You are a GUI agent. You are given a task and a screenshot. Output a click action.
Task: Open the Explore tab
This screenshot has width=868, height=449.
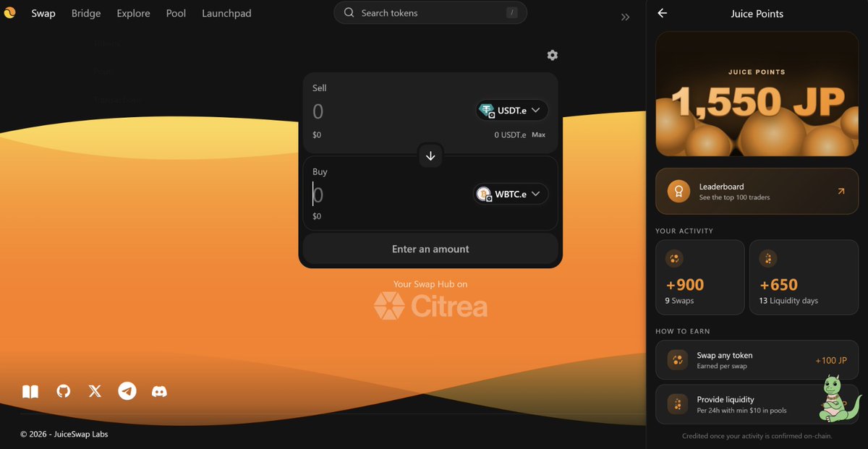(x=134, y=13)
